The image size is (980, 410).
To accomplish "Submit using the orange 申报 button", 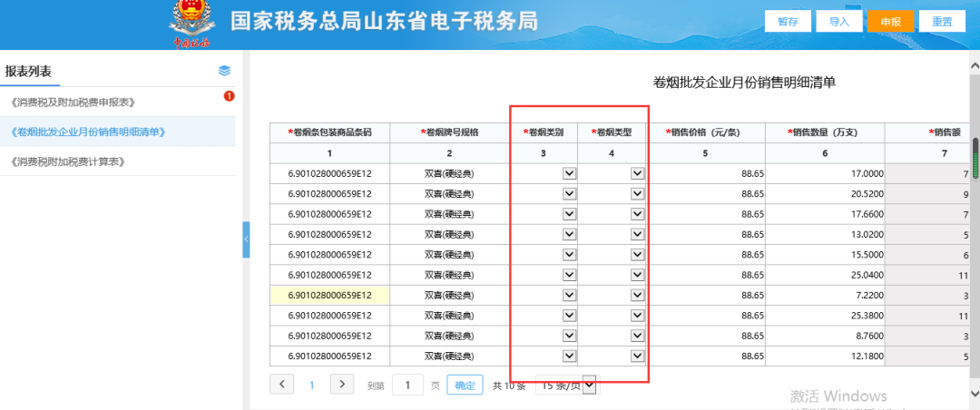I will 891,21.
